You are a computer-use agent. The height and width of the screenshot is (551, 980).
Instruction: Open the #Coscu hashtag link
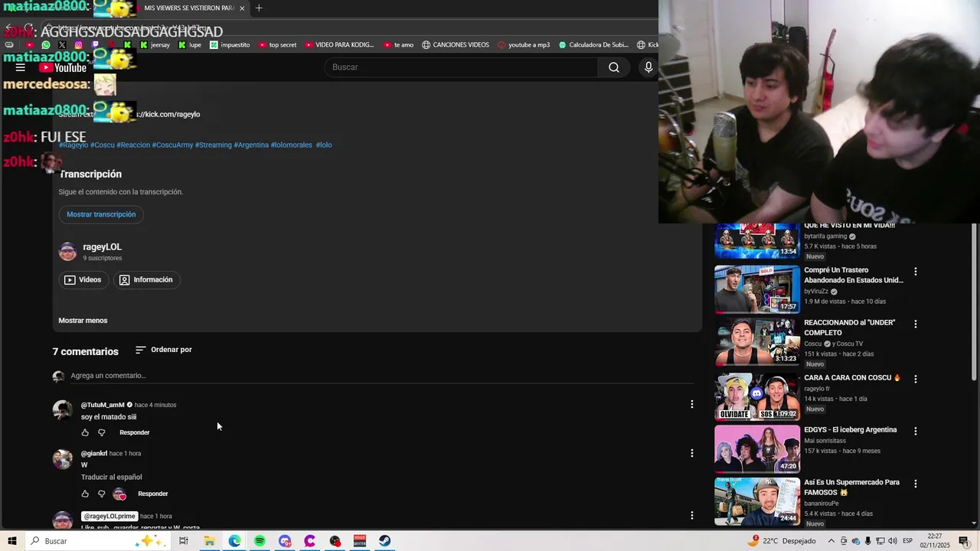pyautogui.click(x=103, y=145)
